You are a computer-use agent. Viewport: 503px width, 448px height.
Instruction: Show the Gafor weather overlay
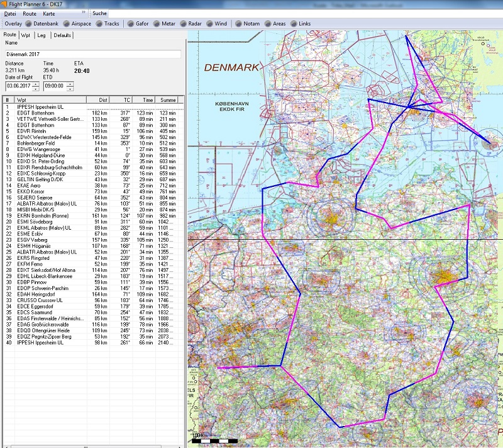138,23
